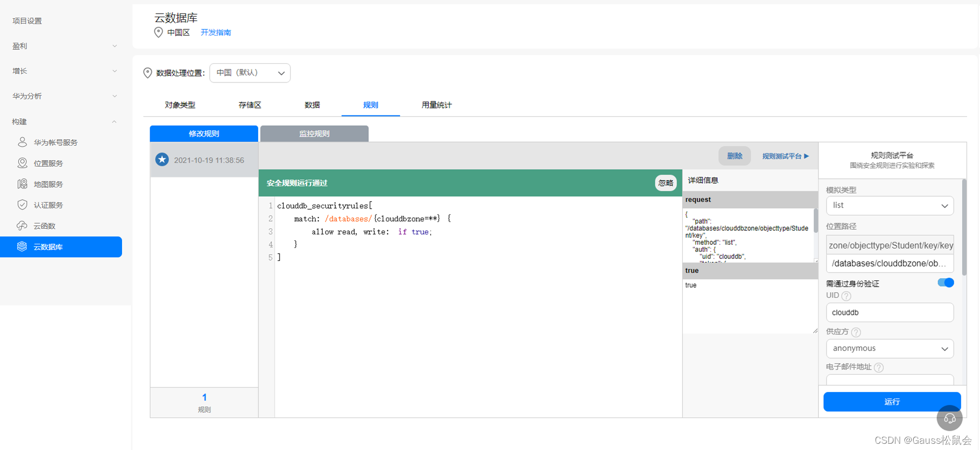This screenshot has width=980, height=450.
Task: Click the location service icon
Action: click(22, 163)
